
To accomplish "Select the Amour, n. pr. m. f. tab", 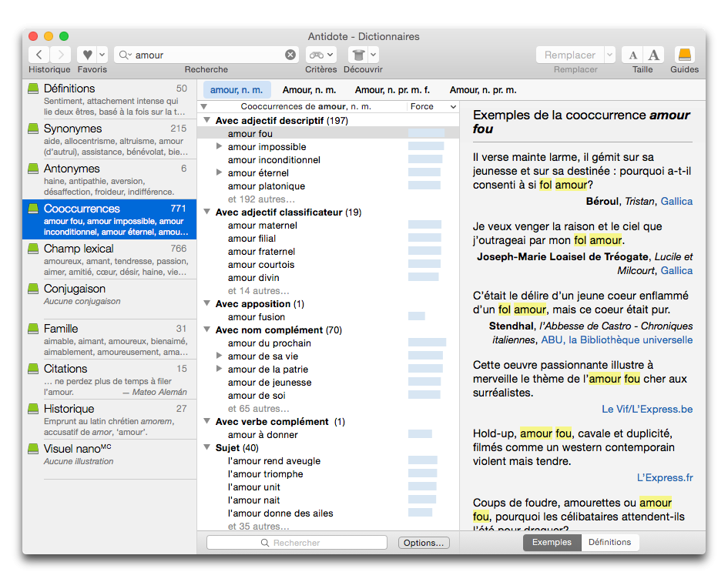I will (x=392, y=90).
